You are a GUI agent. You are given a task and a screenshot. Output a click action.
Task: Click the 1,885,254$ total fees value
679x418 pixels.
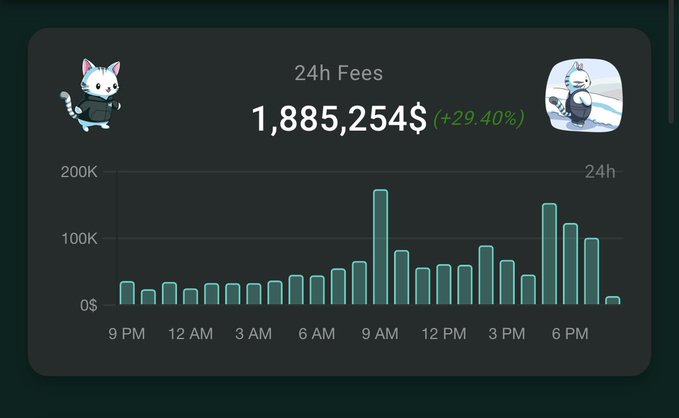[x=339, y=119]
